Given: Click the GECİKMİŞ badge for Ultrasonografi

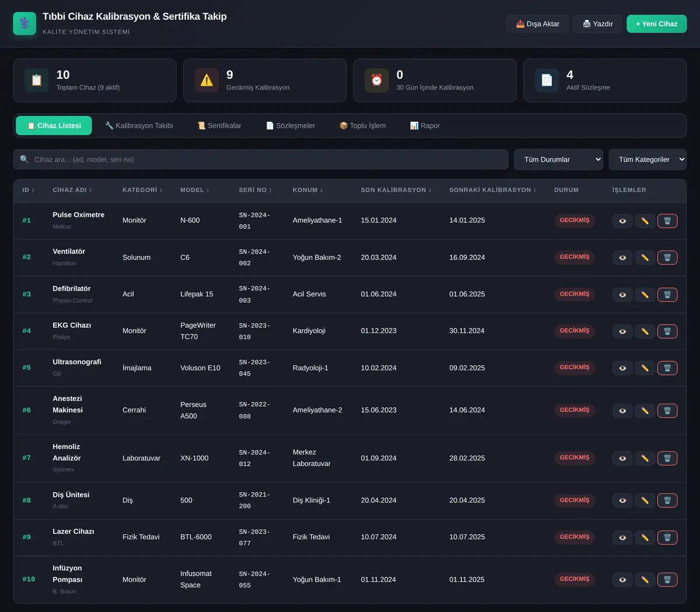Looking at the screenshot, I should (x=575, y=368).
